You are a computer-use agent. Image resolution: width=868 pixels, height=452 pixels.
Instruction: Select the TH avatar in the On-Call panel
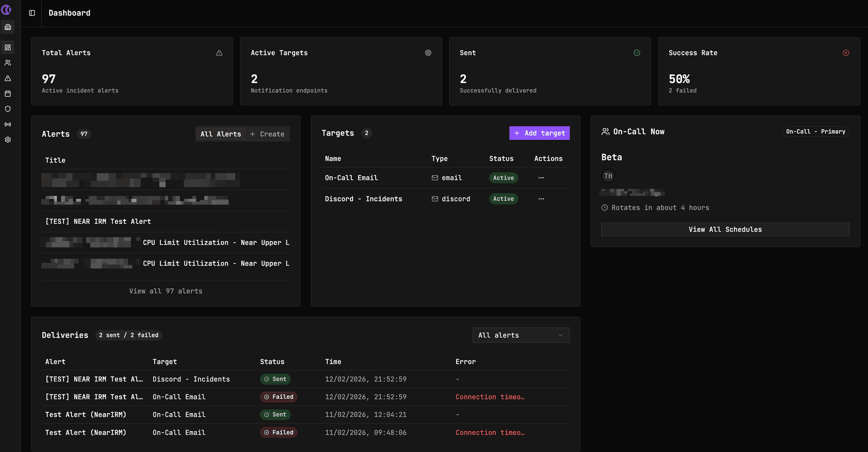(608, 176)
